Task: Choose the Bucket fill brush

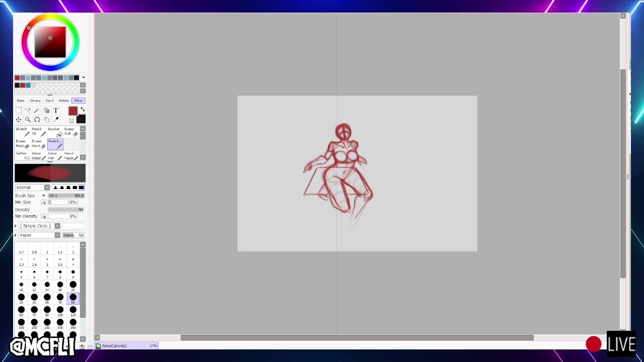Action: click(x=54, y=132)
